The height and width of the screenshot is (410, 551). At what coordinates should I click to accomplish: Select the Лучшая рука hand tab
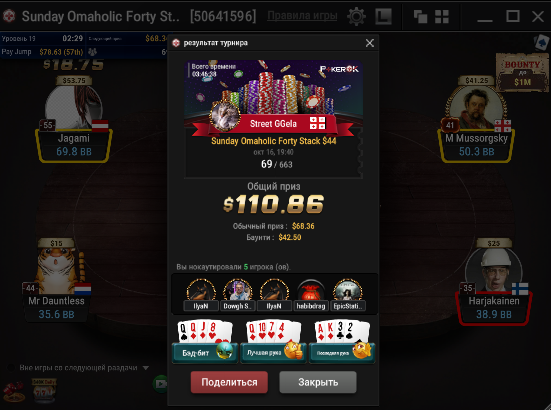coord(273,353)
